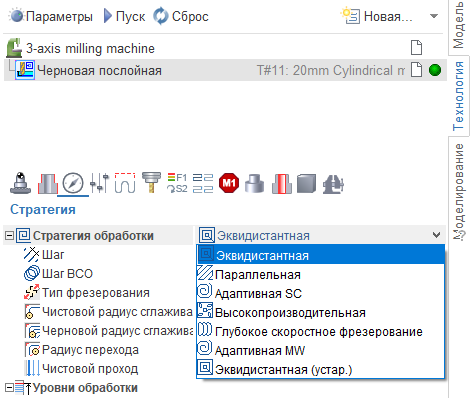This screenshot has width=474, height=398.
Task: Choose Глубокое скоростное фрезерование in the list
Action: click(320, 331)
